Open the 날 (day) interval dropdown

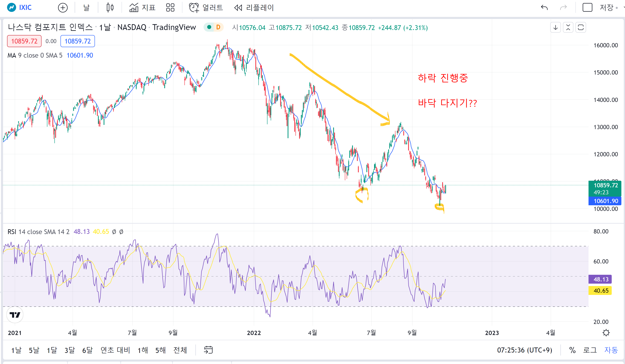click(x=86, y=8)
